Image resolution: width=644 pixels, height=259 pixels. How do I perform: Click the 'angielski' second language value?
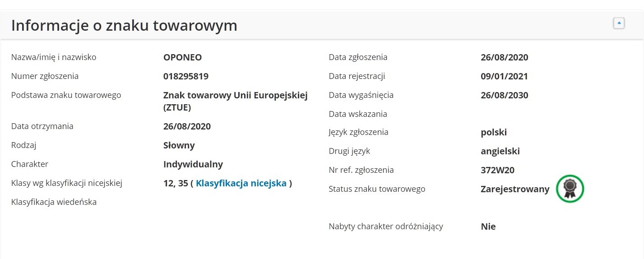point(500,151)
